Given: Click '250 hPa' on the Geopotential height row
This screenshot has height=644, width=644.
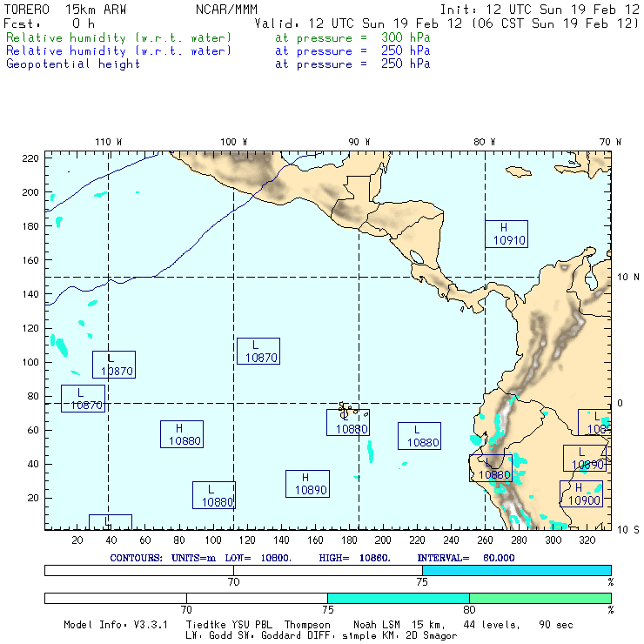Looking at the screenshot, I should click(x=406, y=64).
